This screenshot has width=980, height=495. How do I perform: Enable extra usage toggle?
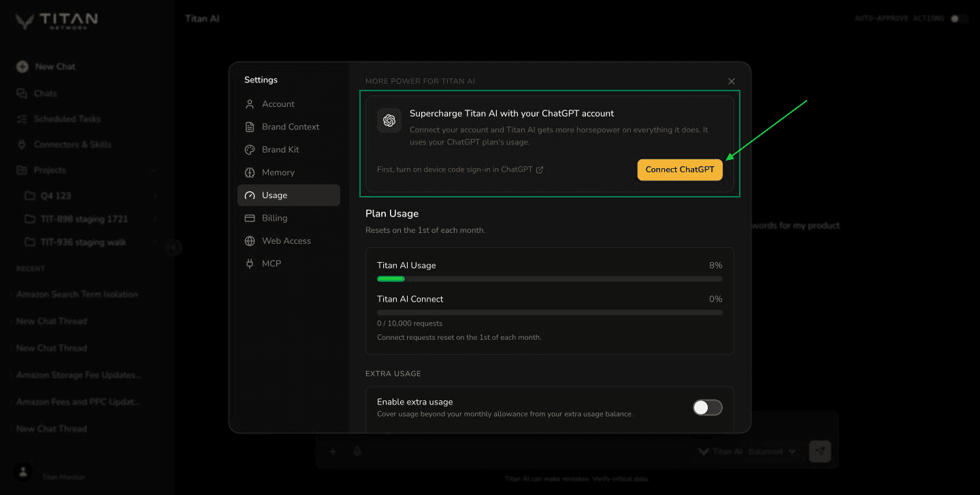[x=708, y=407]
